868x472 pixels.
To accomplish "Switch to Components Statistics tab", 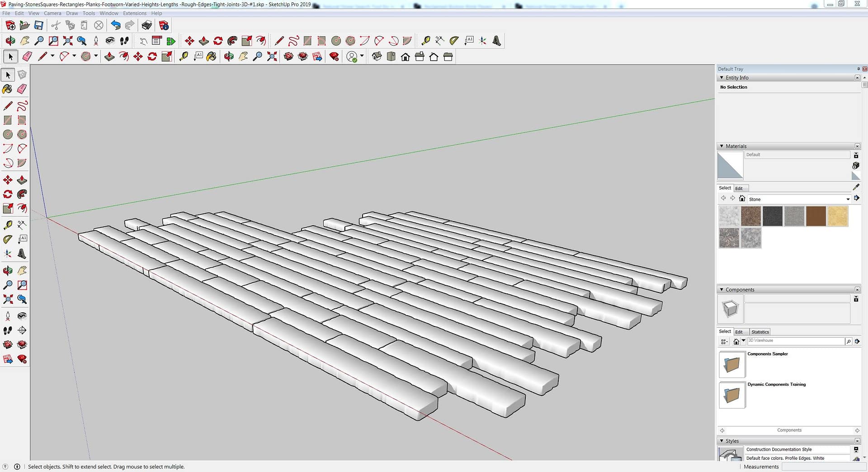I will point(760,332).
